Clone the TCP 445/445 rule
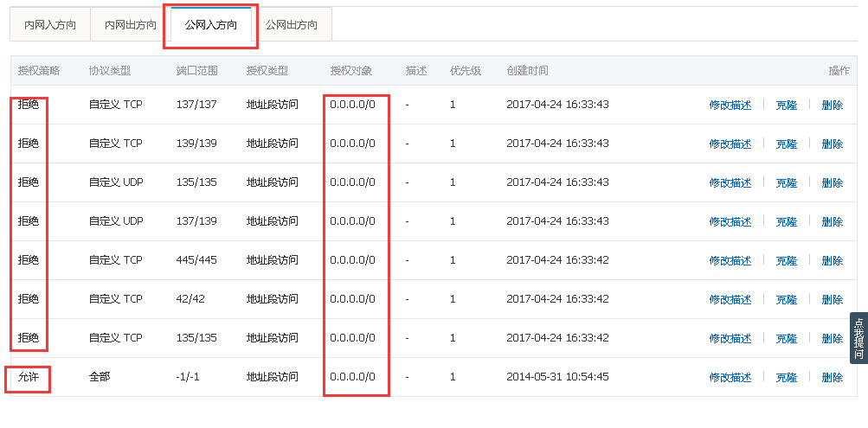868x428 pixels. pos(786,260)
